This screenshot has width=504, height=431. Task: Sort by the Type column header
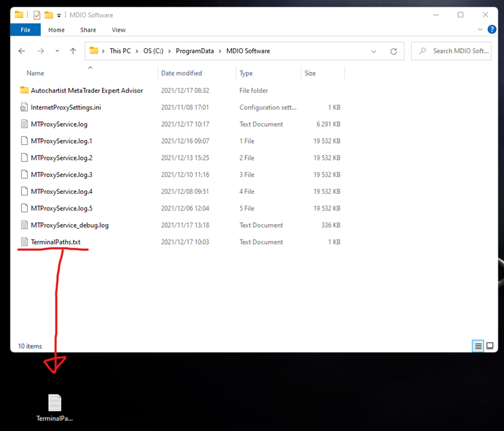click(x=246, y=73)
